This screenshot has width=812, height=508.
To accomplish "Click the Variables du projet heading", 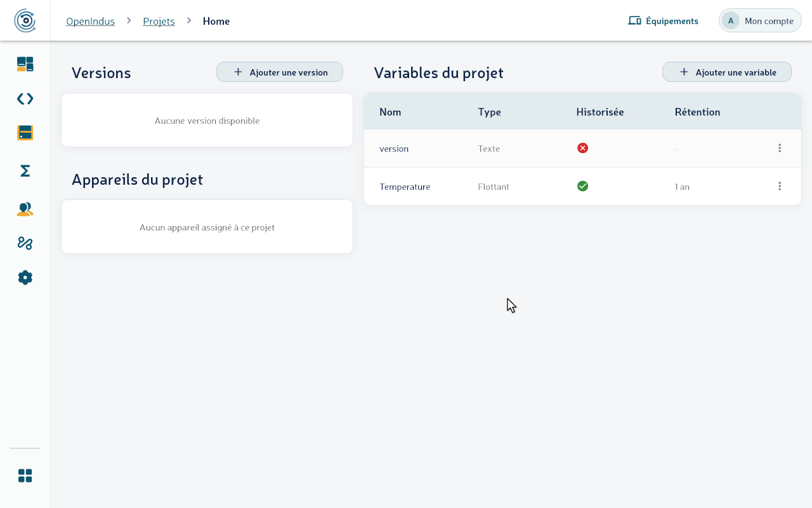I will point(438,72).
